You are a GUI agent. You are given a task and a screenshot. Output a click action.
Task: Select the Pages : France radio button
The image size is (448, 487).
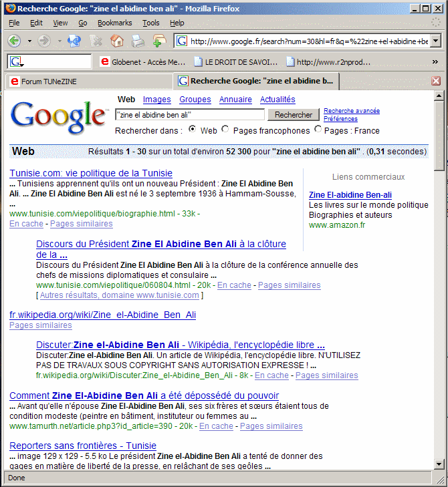pos(318,129)
